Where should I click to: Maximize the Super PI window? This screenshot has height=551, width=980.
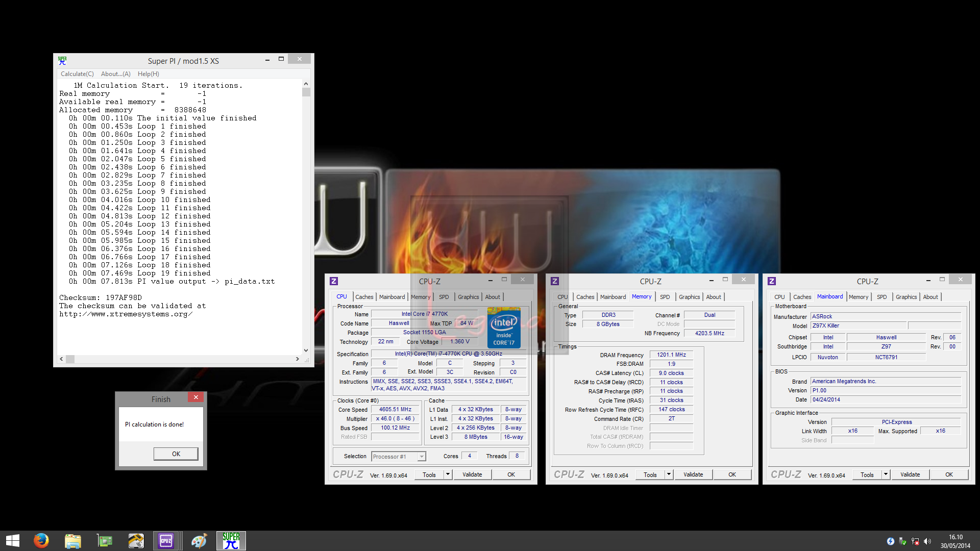click(281, 59)
